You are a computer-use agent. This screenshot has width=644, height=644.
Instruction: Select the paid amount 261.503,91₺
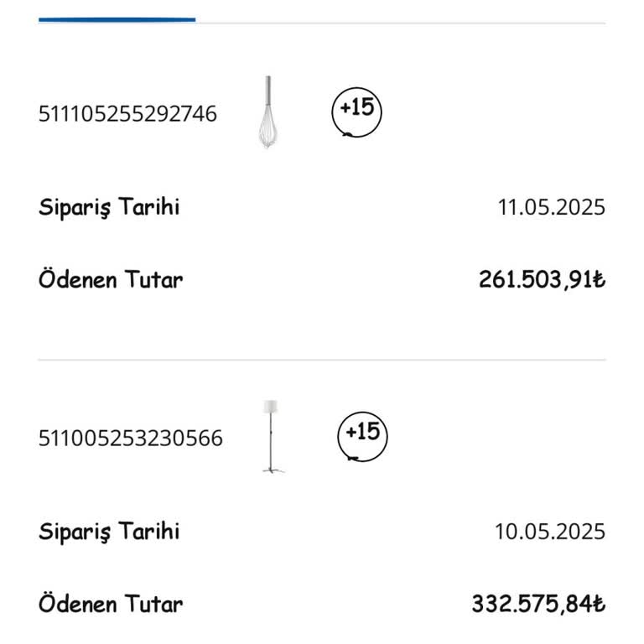pos(541,279)
